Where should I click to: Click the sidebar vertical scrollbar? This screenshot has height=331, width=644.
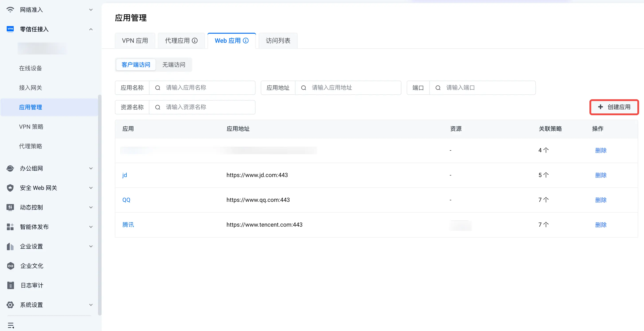[x=100, y=205]
